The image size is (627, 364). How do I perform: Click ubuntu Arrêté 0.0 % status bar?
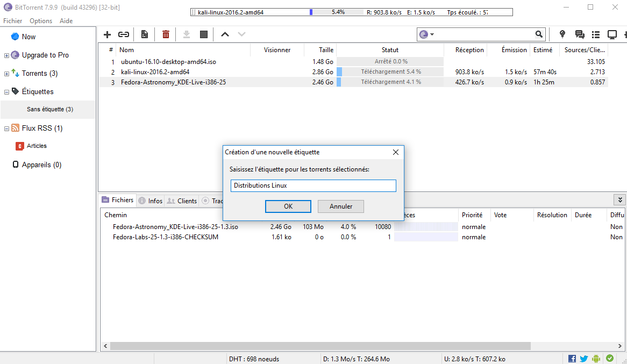390,62
